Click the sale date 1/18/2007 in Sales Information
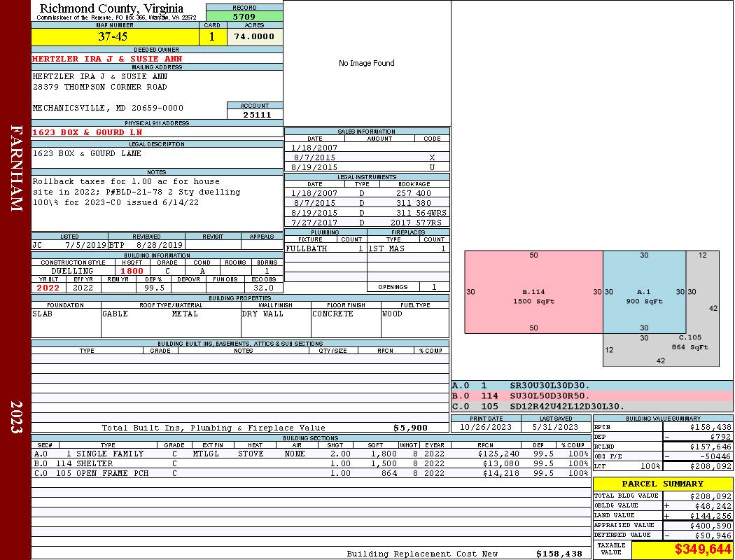The width and height of the screenshot is (735, 560). 314,147
